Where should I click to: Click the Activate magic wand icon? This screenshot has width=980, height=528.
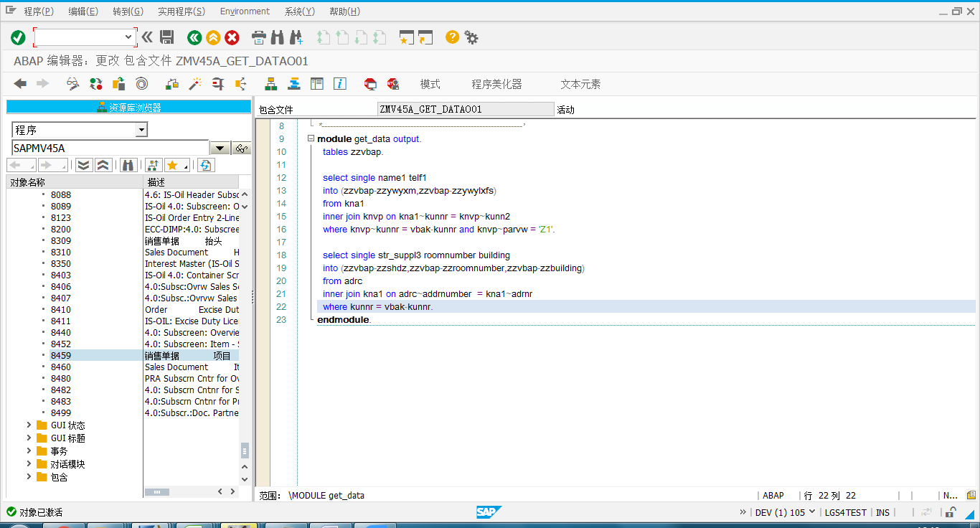pos(195,84)
